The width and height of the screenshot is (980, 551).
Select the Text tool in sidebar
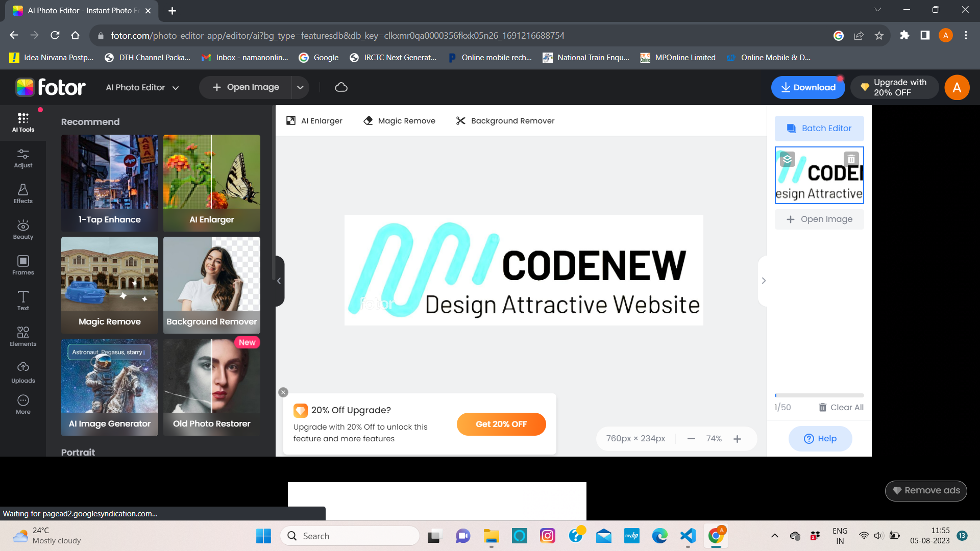click(x=23, y=301)
